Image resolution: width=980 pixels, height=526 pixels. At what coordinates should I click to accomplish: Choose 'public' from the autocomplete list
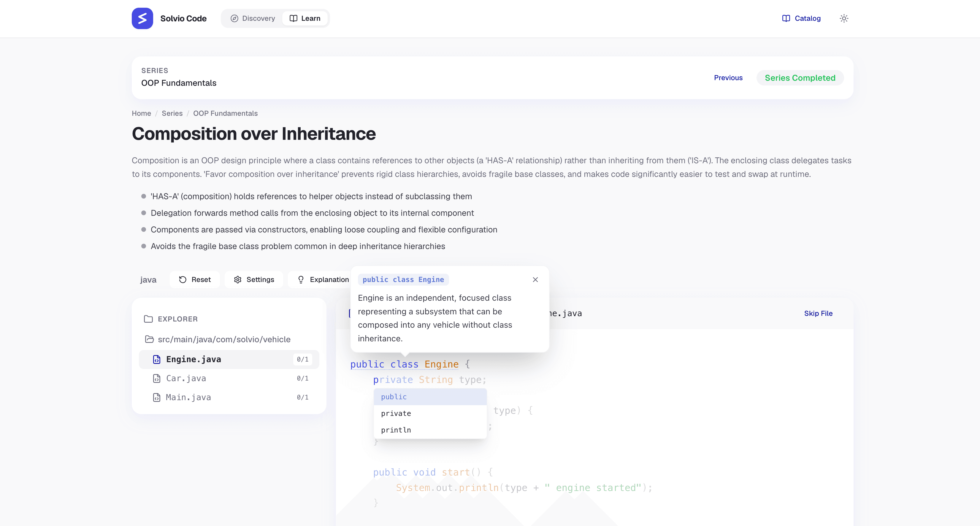pos(430,397)
